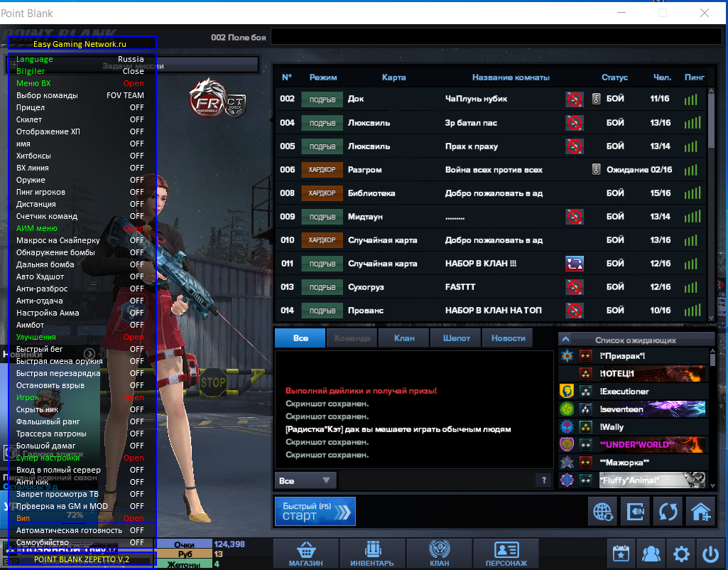Expand the chat channel Все dropdown
The height and width of the screenshot is (570, 728).
pos(305,480)
